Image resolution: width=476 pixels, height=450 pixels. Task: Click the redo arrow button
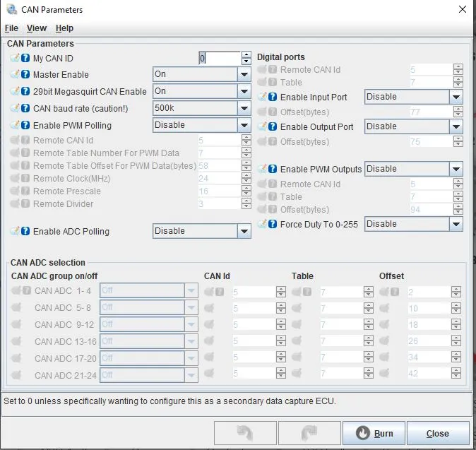pos(309,433)
